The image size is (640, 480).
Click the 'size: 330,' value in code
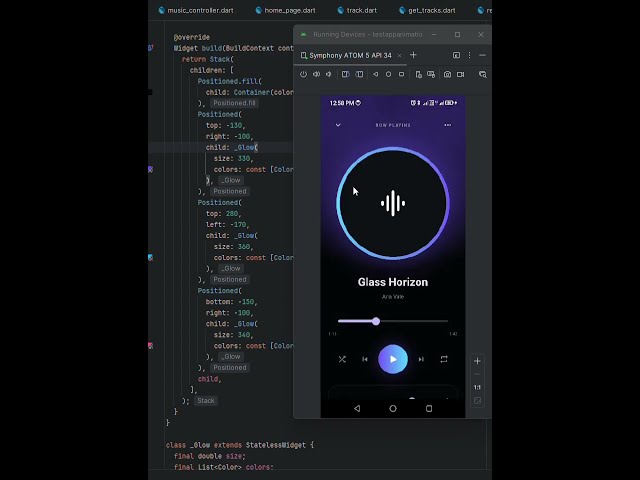pos(233,158)
